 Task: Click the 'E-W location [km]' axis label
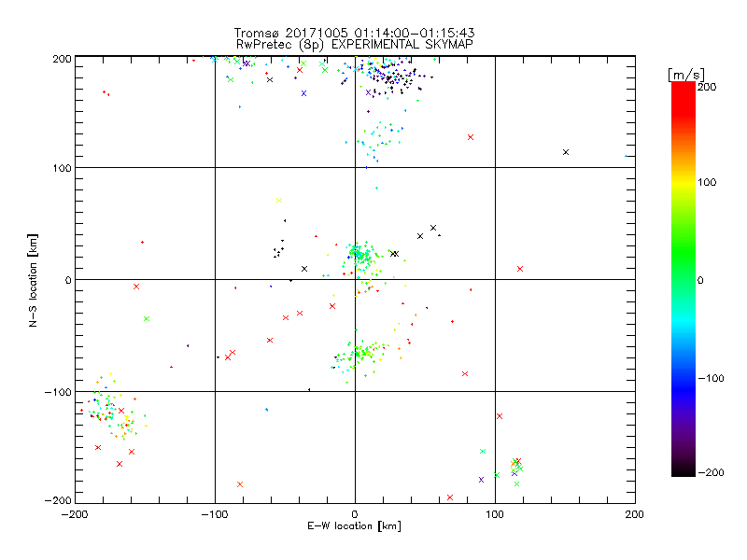click(355, 525)
